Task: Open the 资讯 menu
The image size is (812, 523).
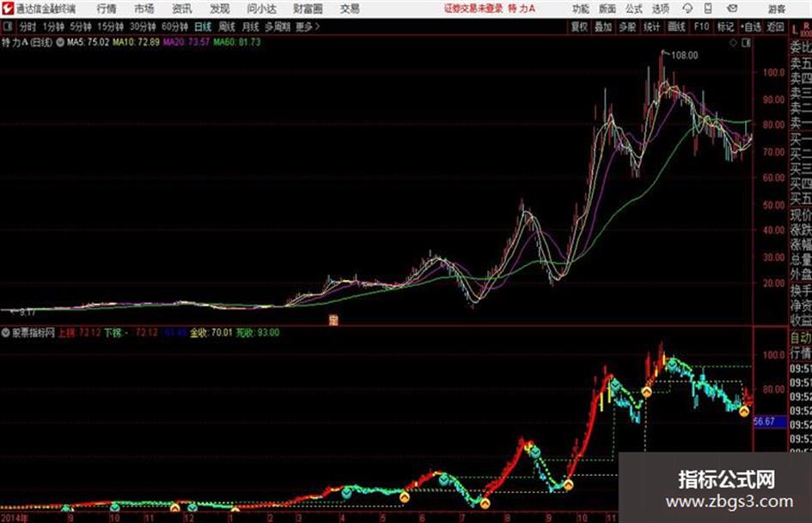Action: coord(182,9)
